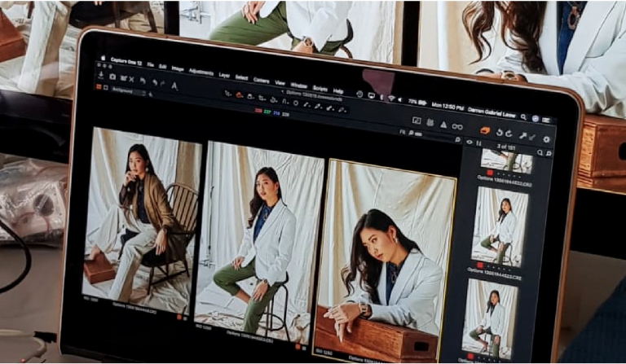Viewport: 626px width, 364px height.
Task: Select the middle stool photo in viewer
Action: point(259,243)
